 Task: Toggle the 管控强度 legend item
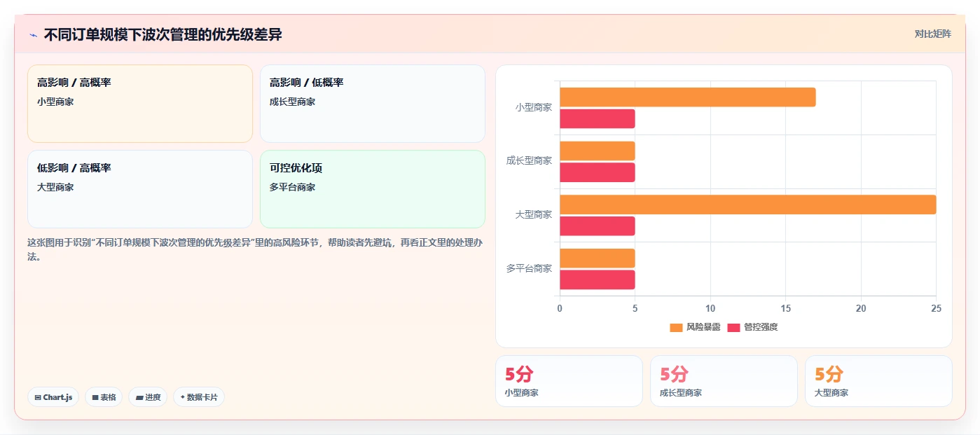752,327
